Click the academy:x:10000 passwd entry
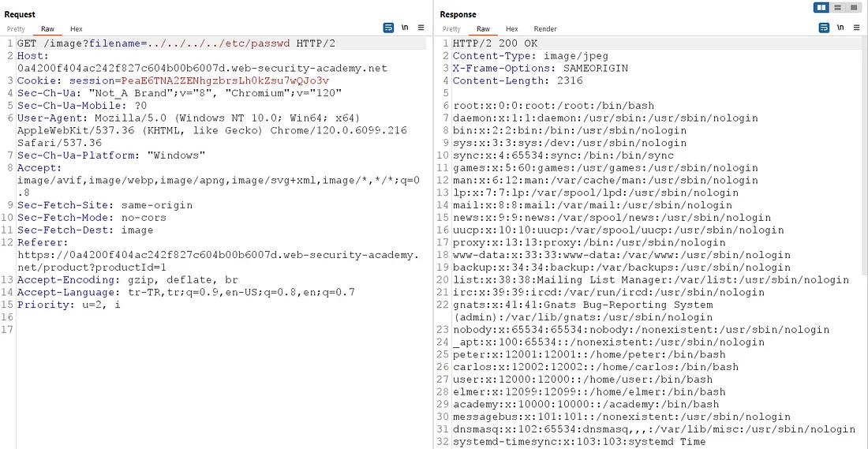This screenshot has height=449, width=868. click(x=586, y=404)
